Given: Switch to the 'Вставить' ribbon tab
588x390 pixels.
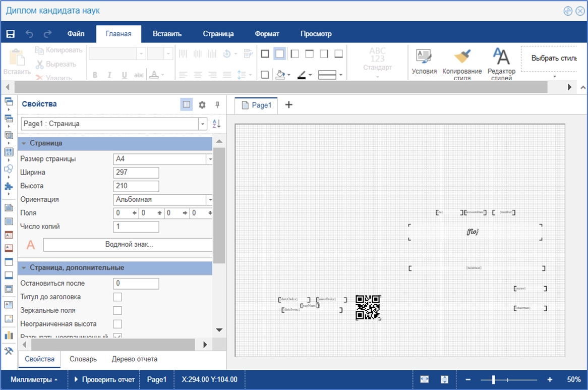Looking at the screenshot, I should [x=167, y=34].
